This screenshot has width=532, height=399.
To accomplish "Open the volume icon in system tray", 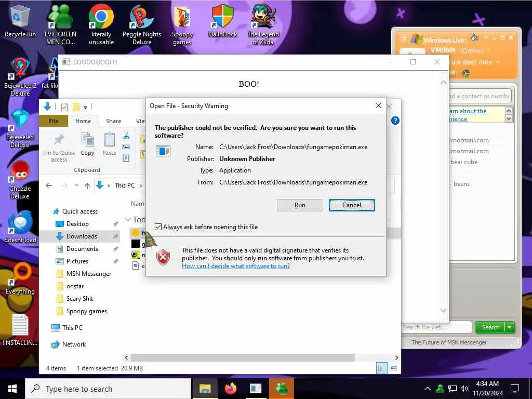I will click(464, 389).
